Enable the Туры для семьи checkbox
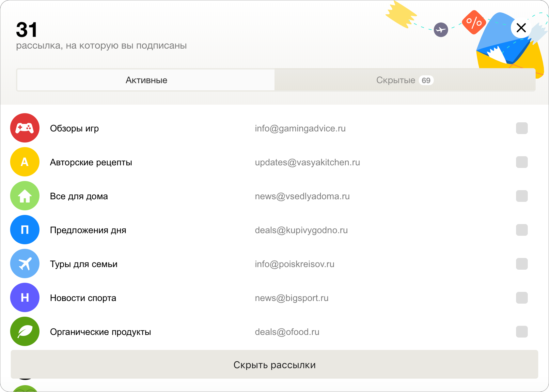549x392 pixels. 522,264
